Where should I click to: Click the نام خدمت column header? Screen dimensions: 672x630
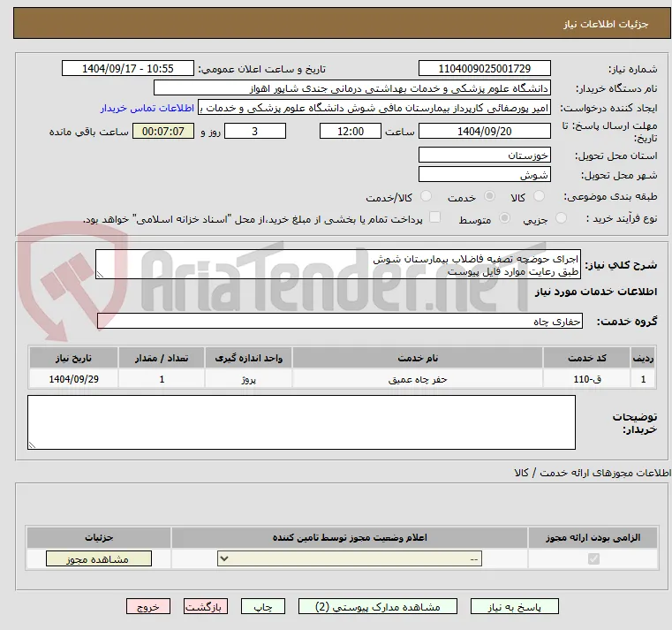tap(418, 358)
